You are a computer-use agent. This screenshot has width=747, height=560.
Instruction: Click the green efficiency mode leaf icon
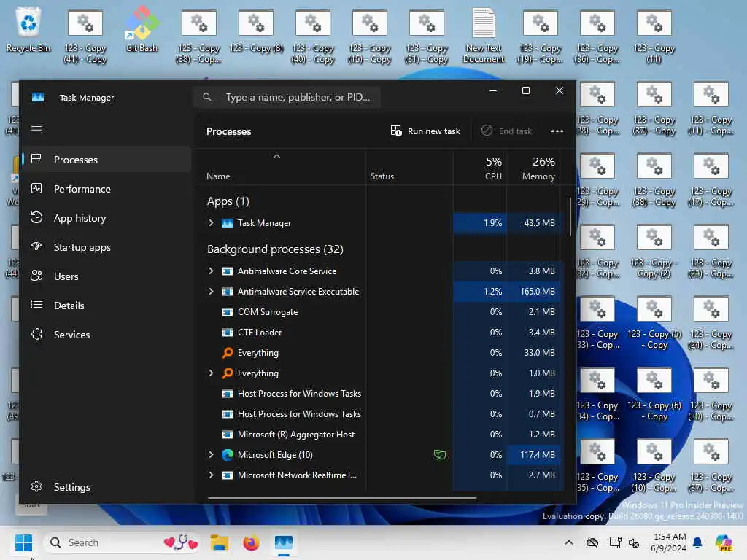click(x=440, y=455)
